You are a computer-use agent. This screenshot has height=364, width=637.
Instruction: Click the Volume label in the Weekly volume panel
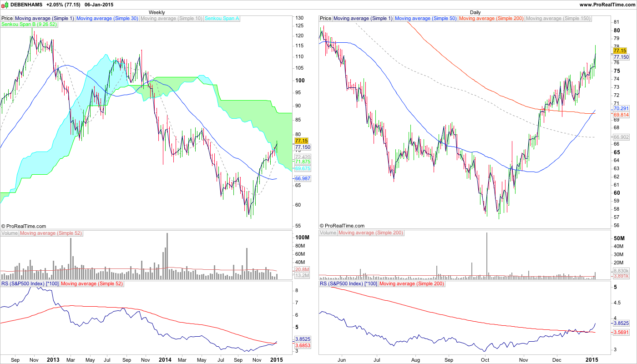[10, 233]
